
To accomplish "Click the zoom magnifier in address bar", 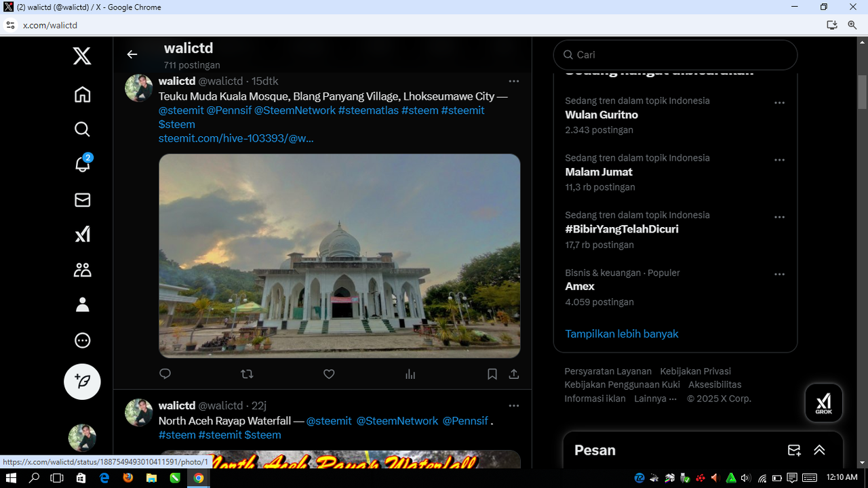I will [x=852, y=25].
